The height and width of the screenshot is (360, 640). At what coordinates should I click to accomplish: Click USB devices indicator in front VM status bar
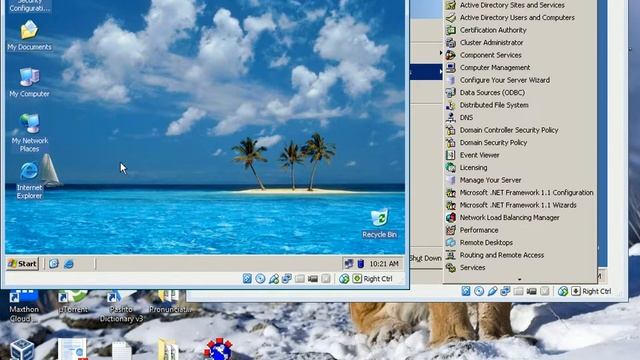273,278
